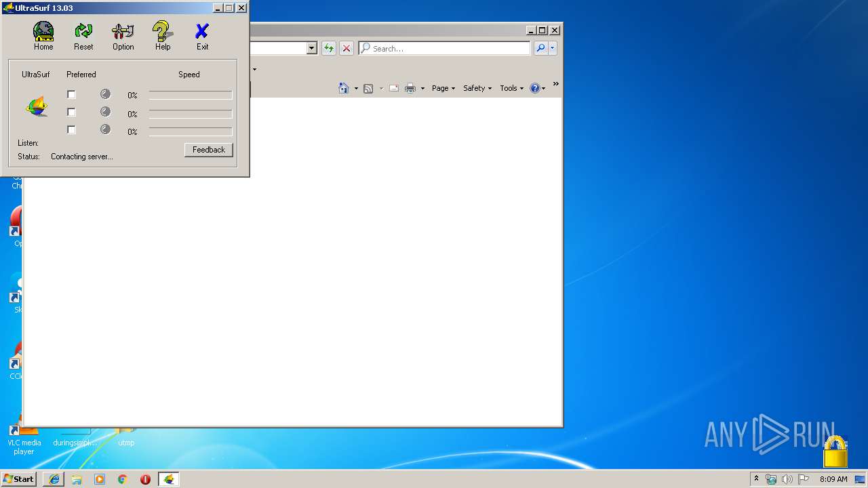Screen dimensions: 868x488
Task: Click the UltraSurf logo under UltraSurf label
Action: click(x=37, y=106)
